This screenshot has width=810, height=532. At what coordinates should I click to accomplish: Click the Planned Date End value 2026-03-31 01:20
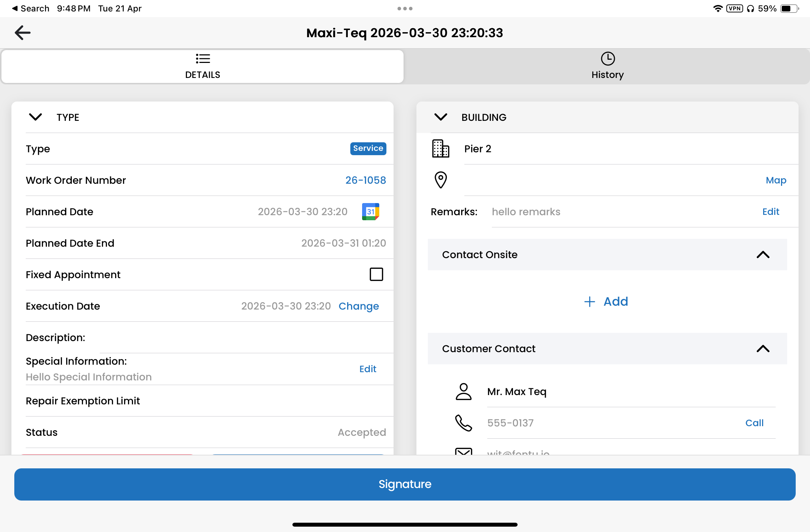[x=344, y=243]
